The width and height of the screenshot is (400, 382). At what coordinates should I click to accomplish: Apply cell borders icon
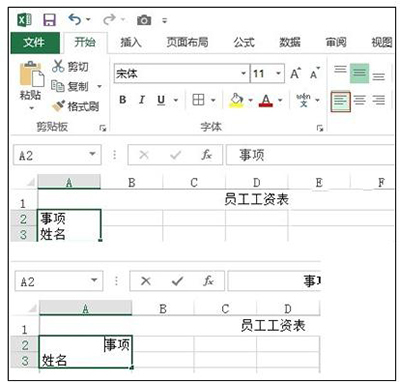(x=198, y=100)
